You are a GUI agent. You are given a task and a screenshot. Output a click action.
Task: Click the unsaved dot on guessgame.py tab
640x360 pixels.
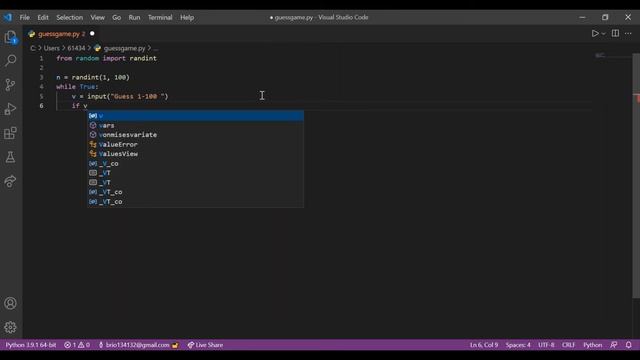pyautogui.click(x=92, y=33)
